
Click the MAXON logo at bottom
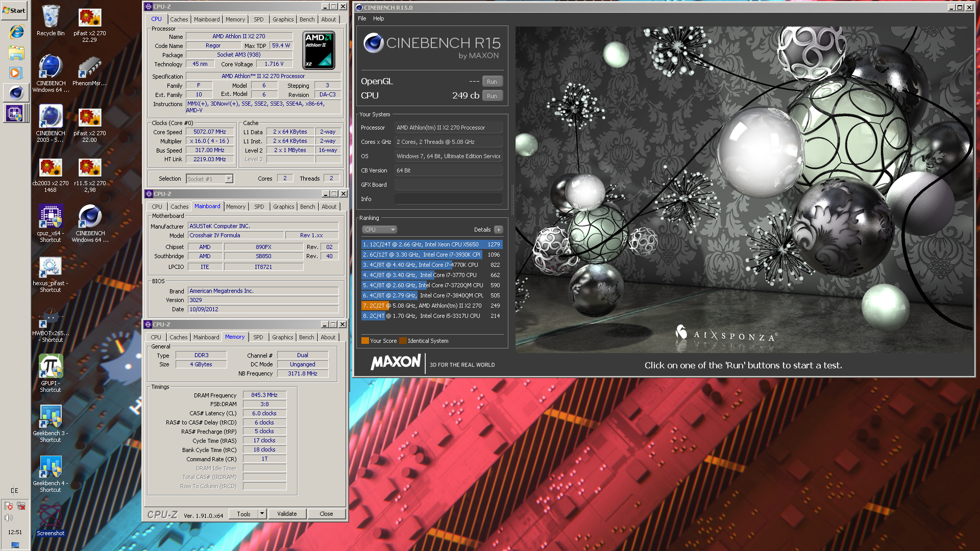(396, 363)
